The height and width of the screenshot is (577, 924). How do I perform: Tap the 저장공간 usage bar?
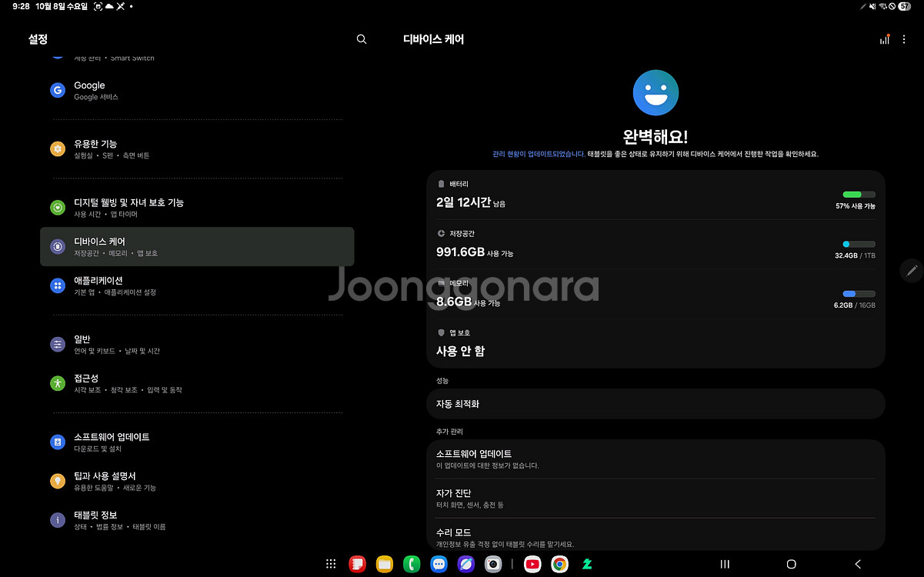tap(859, 244)
